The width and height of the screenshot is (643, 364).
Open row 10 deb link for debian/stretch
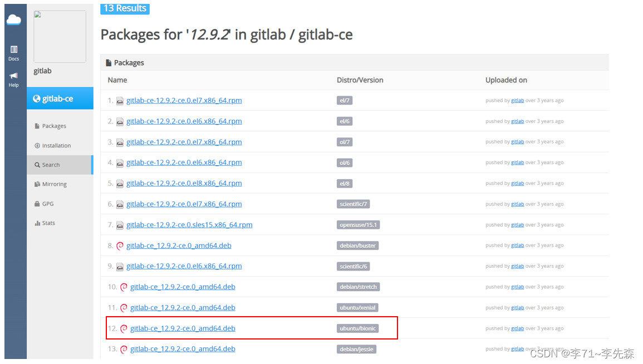click(183, 287)
